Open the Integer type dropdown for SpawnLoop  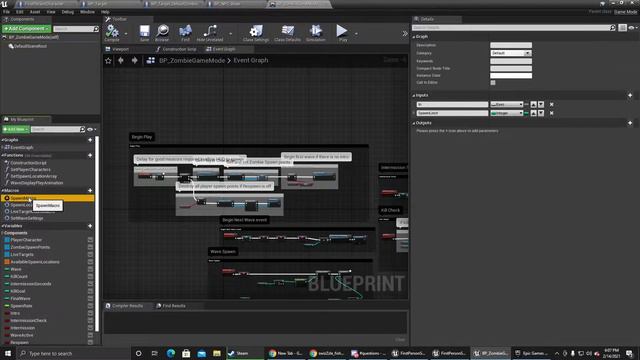tap(507, 113)
